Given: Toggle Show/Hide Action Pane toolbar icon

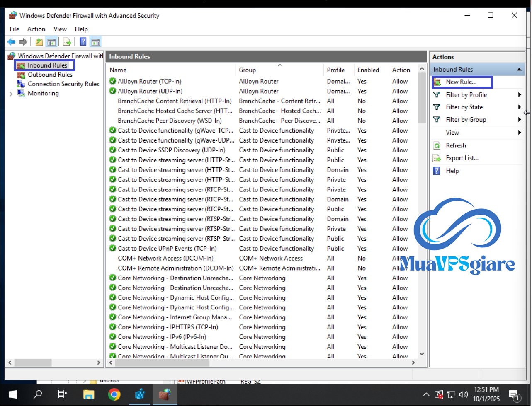Looking at the screenshot, I should point(95,42).
